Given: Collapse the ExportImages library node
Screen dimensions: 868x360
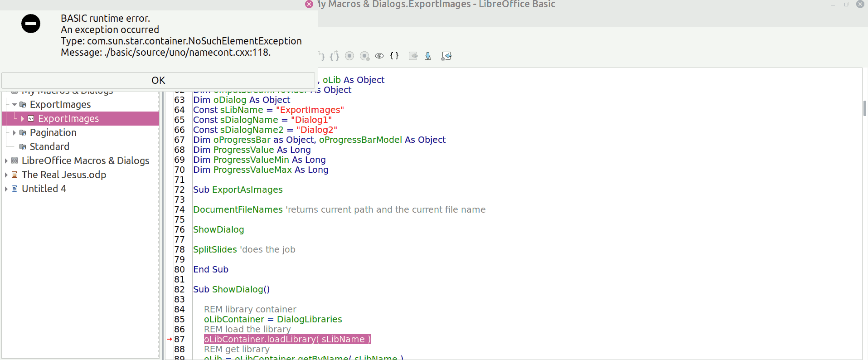Looking at the screenshot, I should point(15,105).
